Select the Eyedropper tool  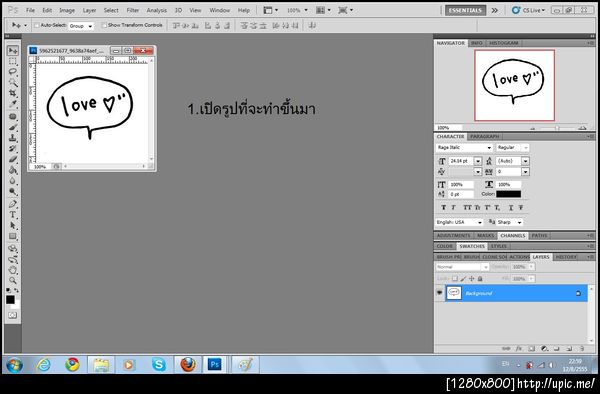click(13, 103)
